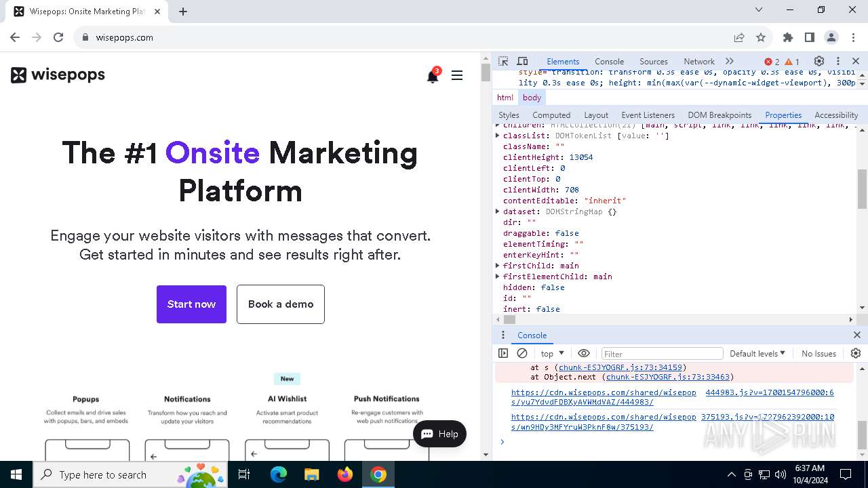Expand the classList property
868x488 pixels.
(498, 136)
